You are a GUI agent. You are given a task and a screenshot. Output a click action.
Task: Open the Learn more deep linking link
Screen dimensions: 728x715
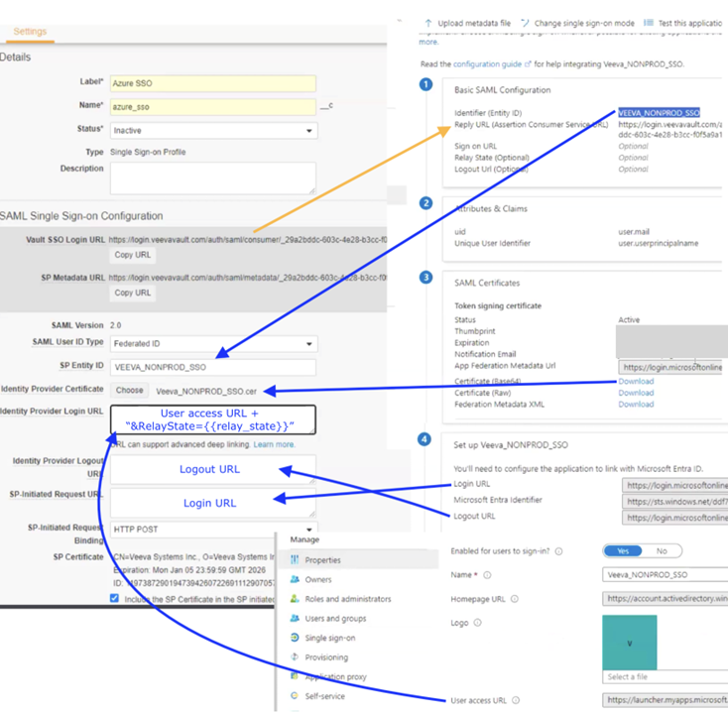click(274, 445)
